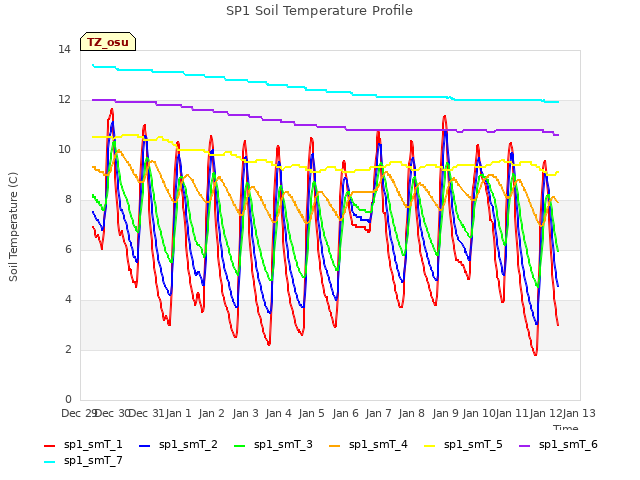Click the yellow sp1_smT_5 legend swatch
Screen dimensions: 640x480
(x=429, y=446)
